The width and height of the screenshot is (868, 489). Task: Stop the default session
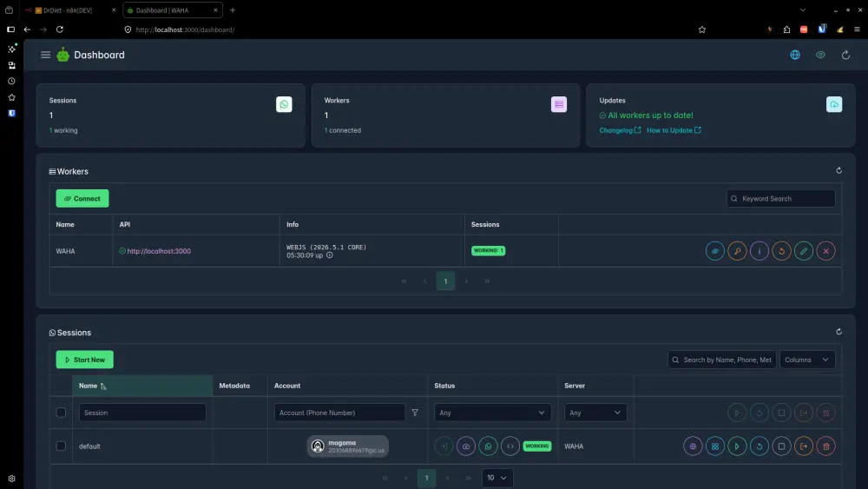(781, 446)
